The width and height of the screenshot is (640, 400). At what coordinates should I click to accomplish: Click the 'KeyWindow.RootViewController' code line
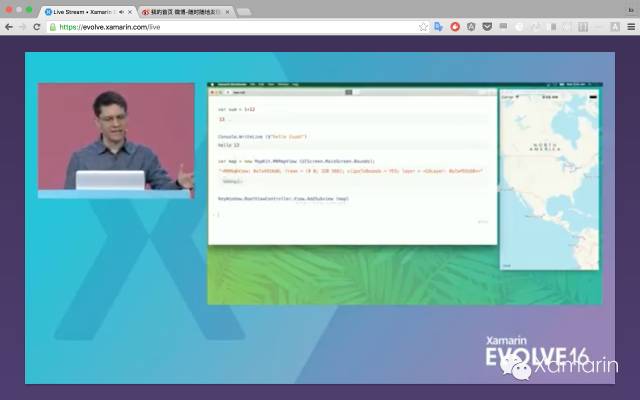(x=283, y=199)
